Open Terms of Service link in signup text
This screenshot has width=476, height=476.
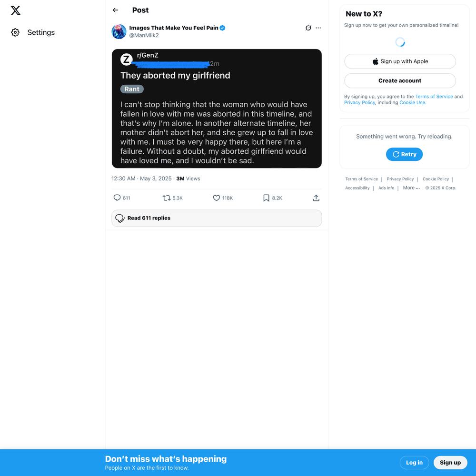coord(434,97)
